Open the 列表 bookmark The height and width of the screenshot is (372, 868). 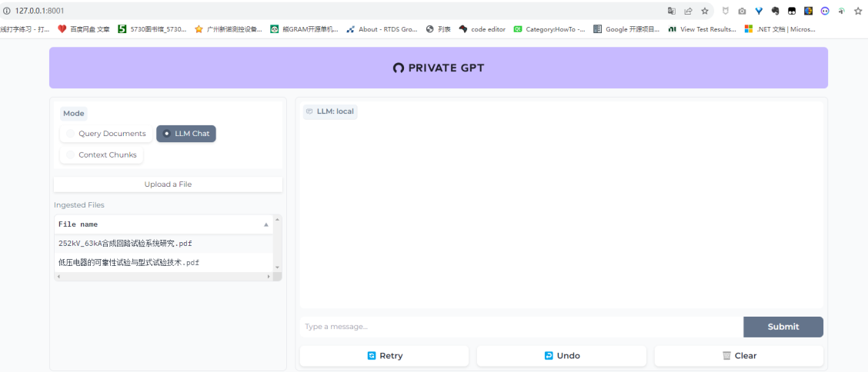(x=439, y=29)
